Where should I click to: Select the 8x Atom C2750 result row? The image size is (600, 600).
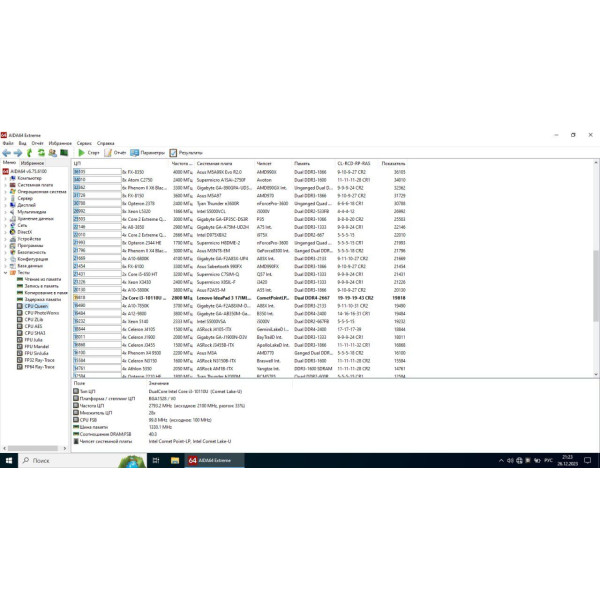[x=239, y=180]
